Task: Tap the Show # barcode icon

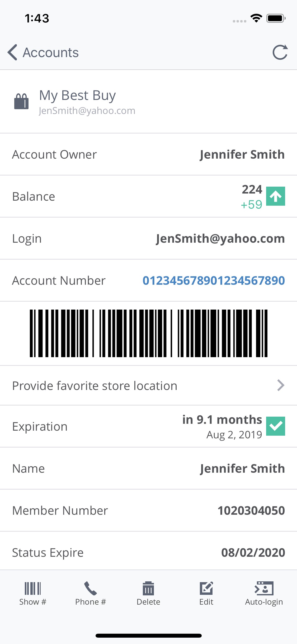Action: pos(33,588)
